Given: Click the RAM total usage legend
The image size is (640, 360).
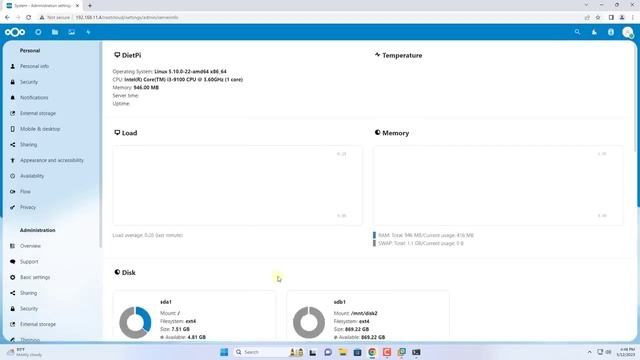Looking at the screenshot, I should [x=426, y=235].
